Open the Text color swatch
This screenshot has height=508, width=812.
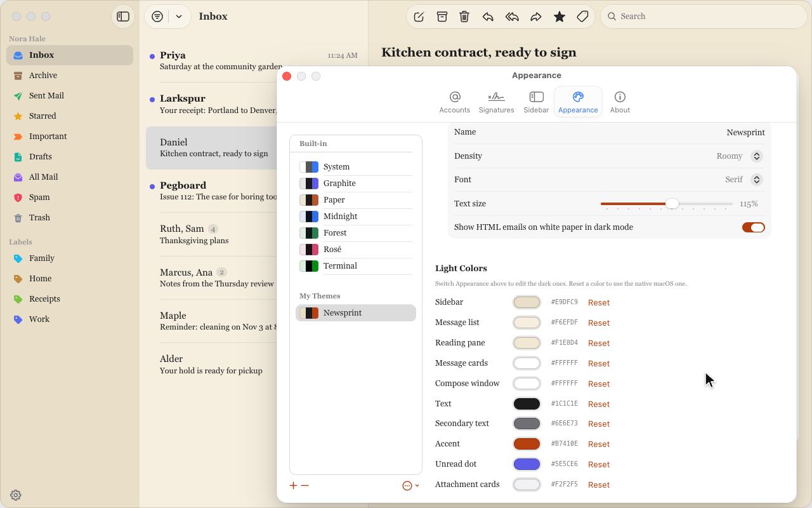tap(527, 404)
